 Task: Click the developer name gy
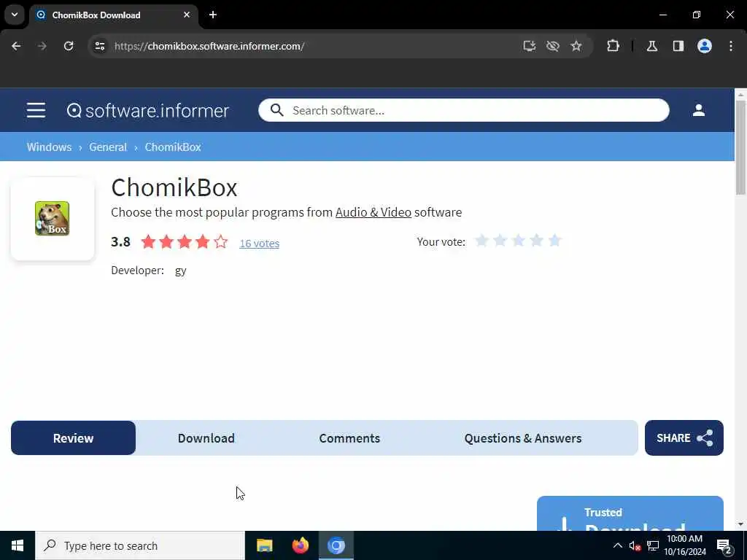181,271
